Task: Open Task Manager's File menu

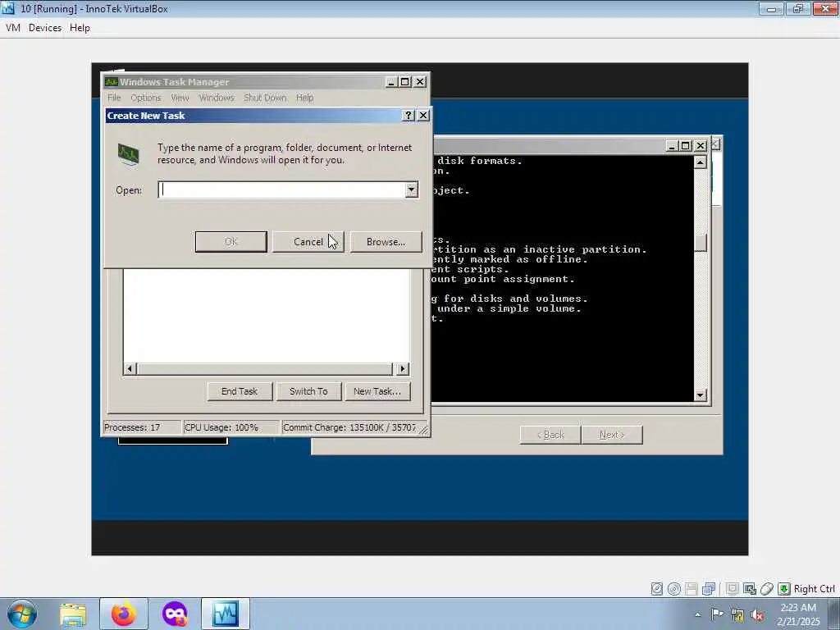Action: pyautogui.click(x=114, y=98)
